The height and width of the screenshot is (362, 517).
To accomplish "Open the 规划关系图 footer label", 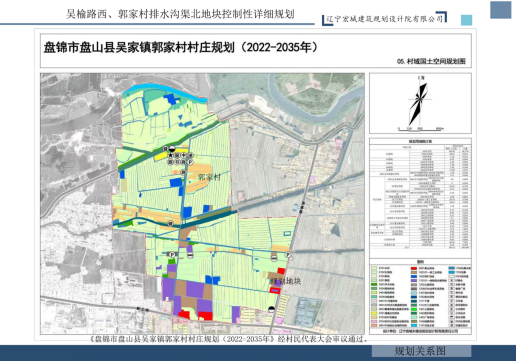I will pos(420,351).
